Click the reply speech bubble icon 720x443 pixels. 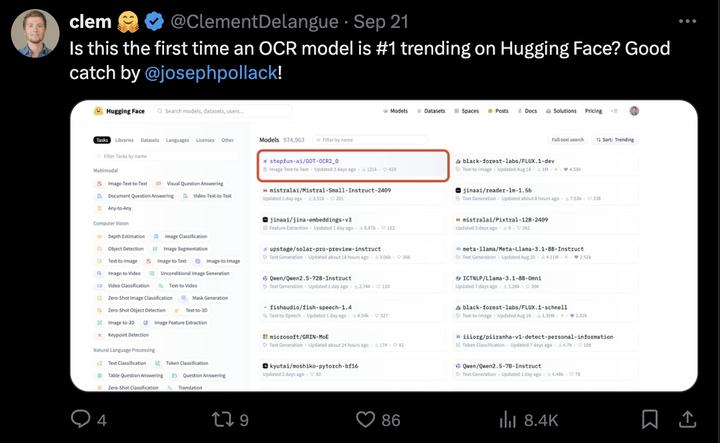point(82,420)
